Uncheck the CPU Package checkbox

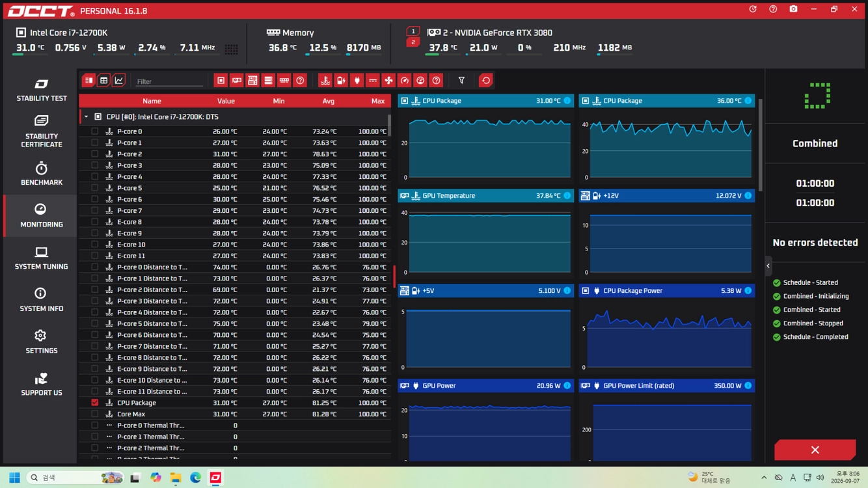click(95, 403)
